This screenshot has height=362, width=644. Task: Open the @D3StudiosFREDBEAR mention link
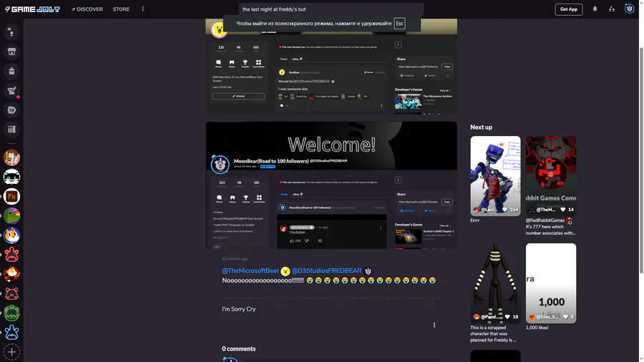coord(326,271)
